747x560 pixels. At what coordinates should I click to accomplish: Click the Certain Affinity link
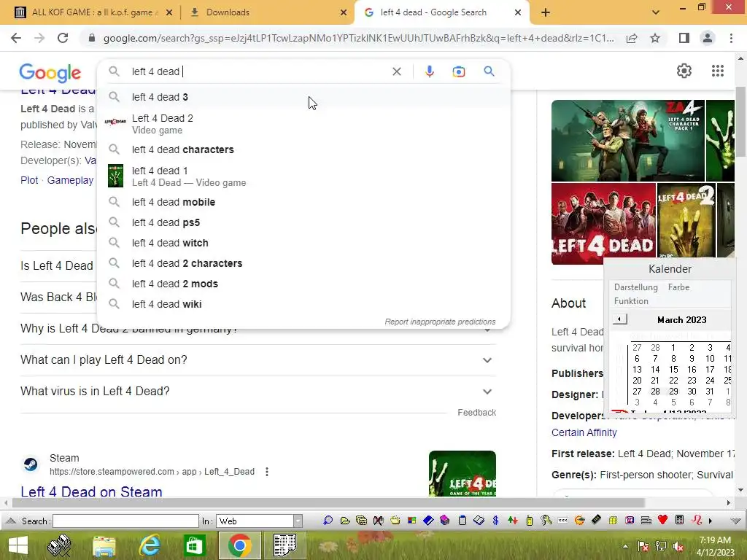(584, 432)
